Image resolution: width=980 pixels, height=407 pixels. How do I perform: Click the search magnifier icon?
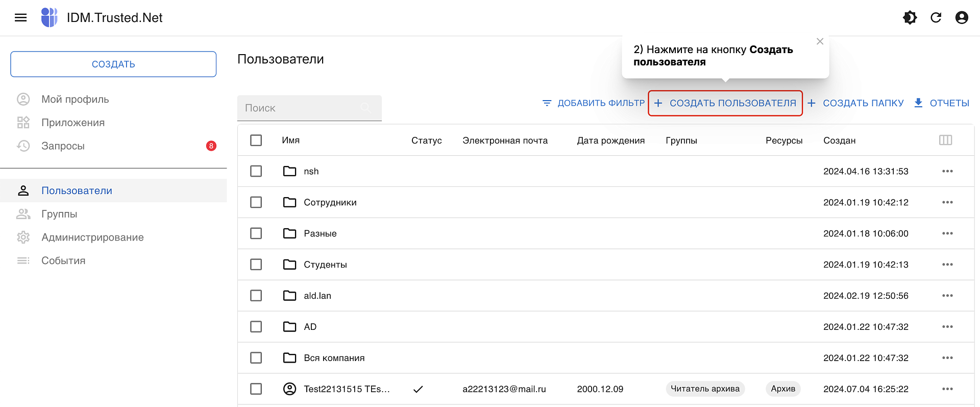click(365, 108)
